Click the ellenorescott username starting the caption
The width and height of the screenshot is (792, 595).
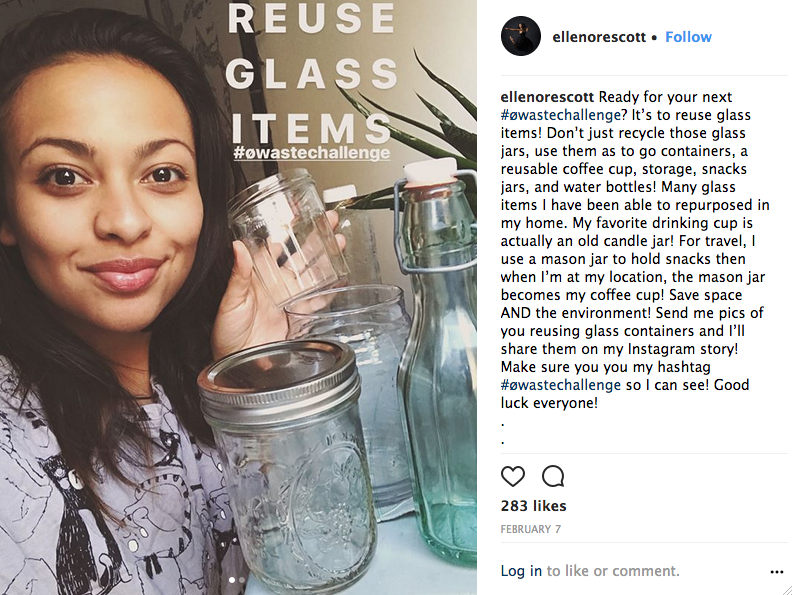[547, 97]
